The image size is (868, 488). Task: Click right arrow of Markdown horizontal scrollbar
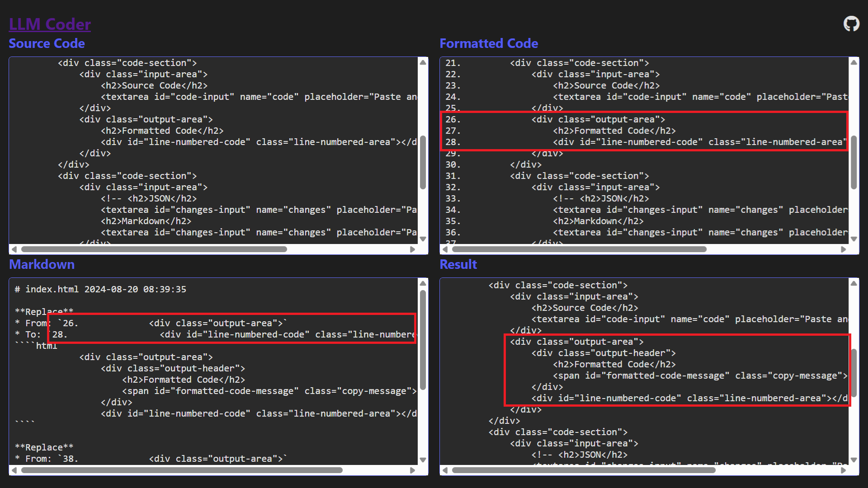tap(412, 470)
